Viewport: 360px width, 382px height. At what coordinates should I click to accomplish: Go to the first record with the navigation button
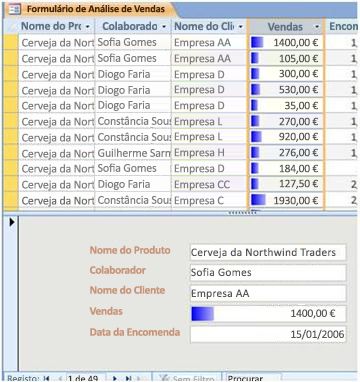click(x=47, y=378)
